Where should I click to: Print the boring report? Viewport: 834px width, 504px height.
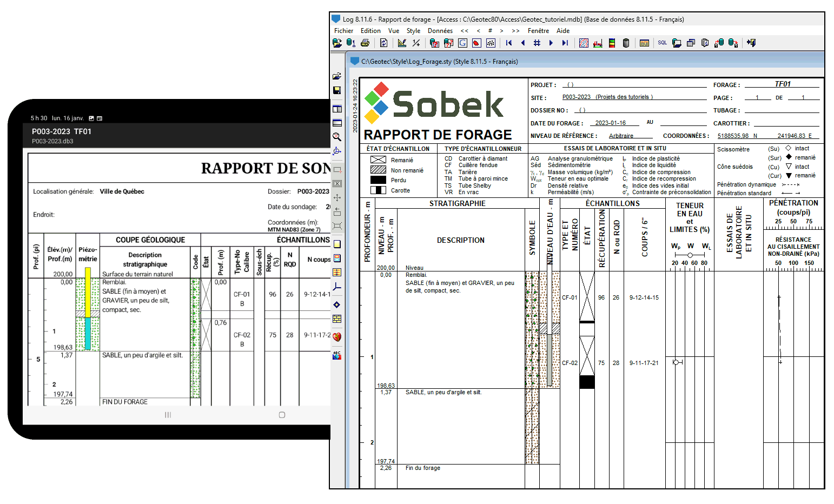pos(365,43)
